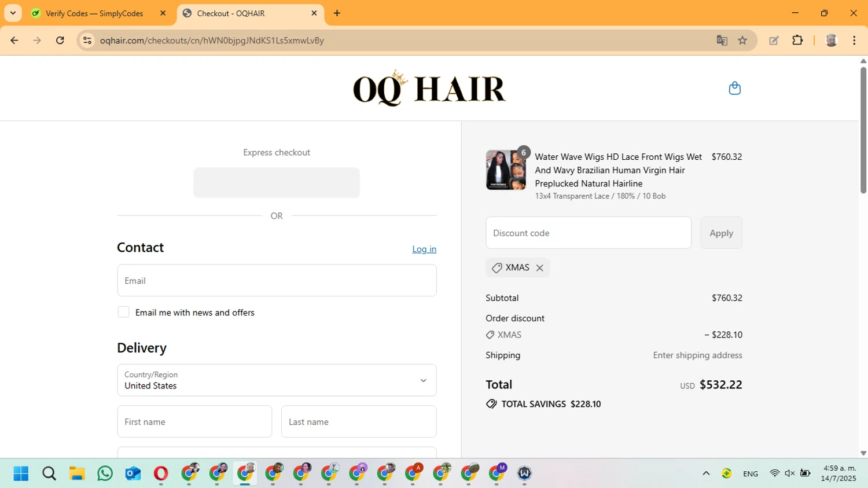
Task: Expand the Country/Region dropdown
Action: click(x=277, y=380)
